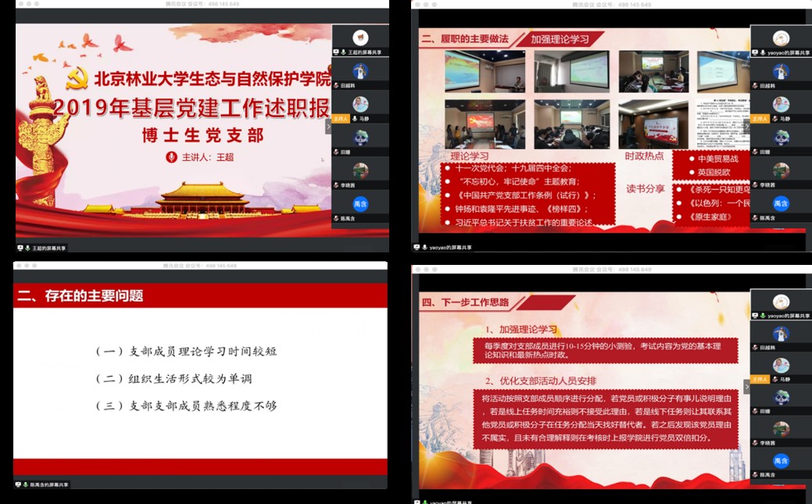812x504 pixels.
Task: Collapse participant strip in top-right meeting window
Action: (x=746, y=126)
